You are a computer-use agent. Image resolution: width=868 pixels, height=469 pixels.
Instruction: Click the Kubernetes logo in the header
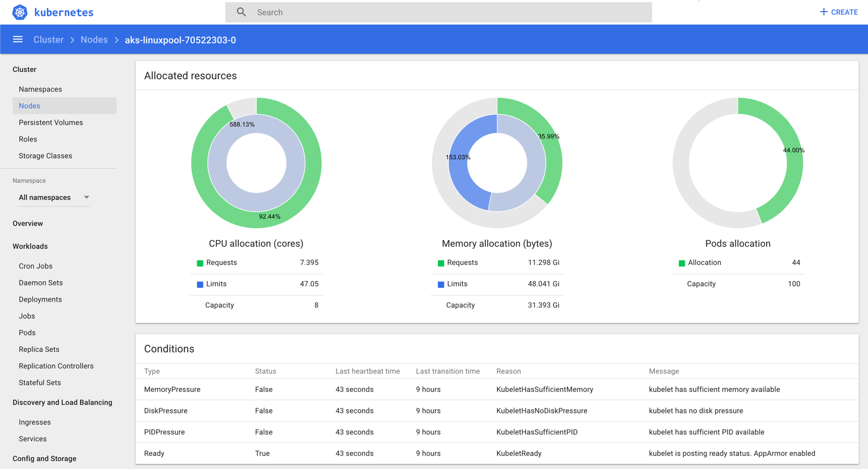(19, 12)
